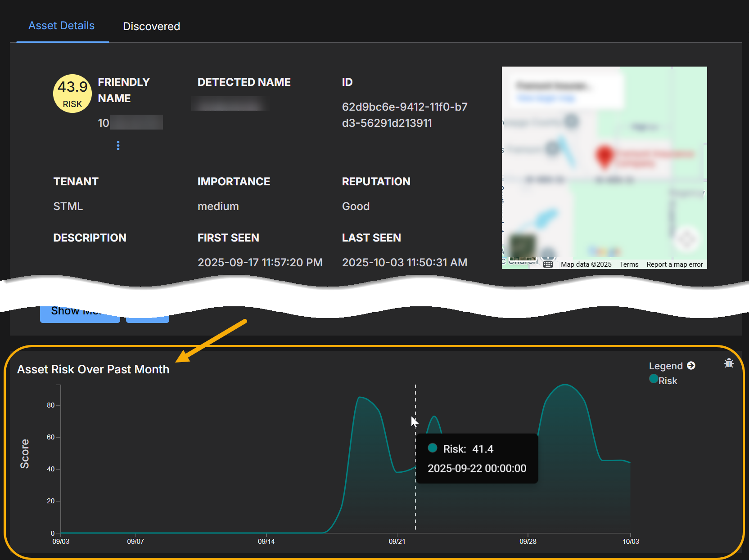Click the map keyboard shortcuts icon

tap(548, 264)
